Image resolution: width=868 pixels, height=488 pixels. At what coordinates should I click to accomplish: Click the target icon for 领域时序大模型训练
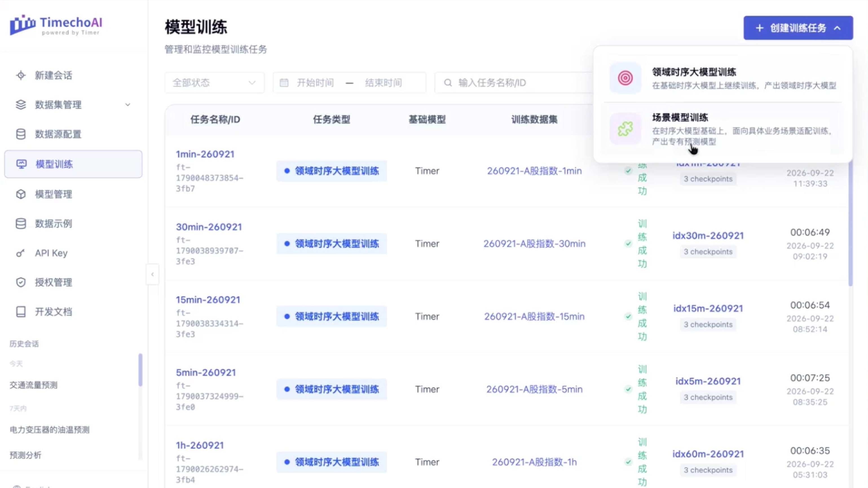tap(625, 78)
